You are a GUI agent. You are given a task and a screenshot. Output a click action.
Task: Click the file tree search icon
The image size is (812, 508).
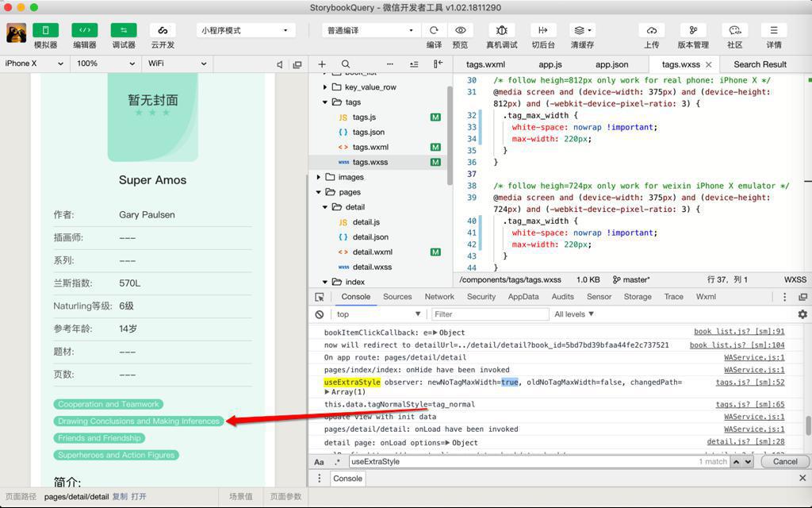click(x=346, y=64)
